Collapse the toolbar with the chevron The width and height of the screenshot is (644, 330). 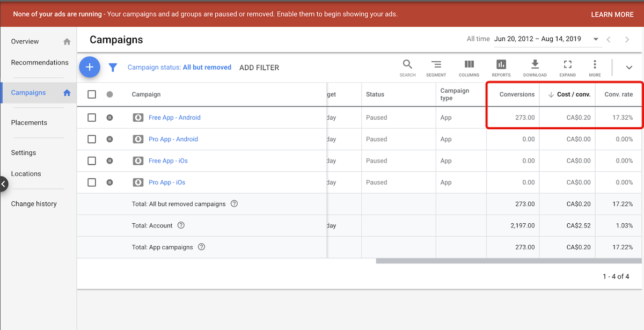point(629,68)
